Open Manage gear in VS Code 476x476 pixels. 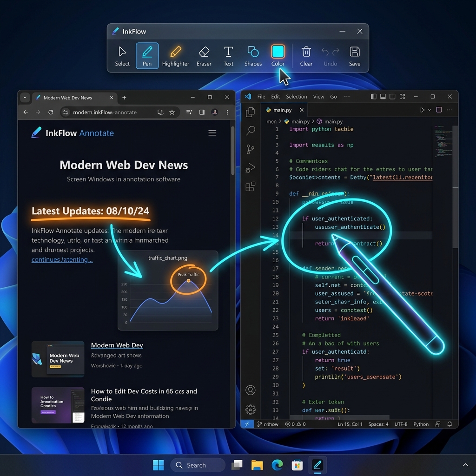(x=251, y=410)
